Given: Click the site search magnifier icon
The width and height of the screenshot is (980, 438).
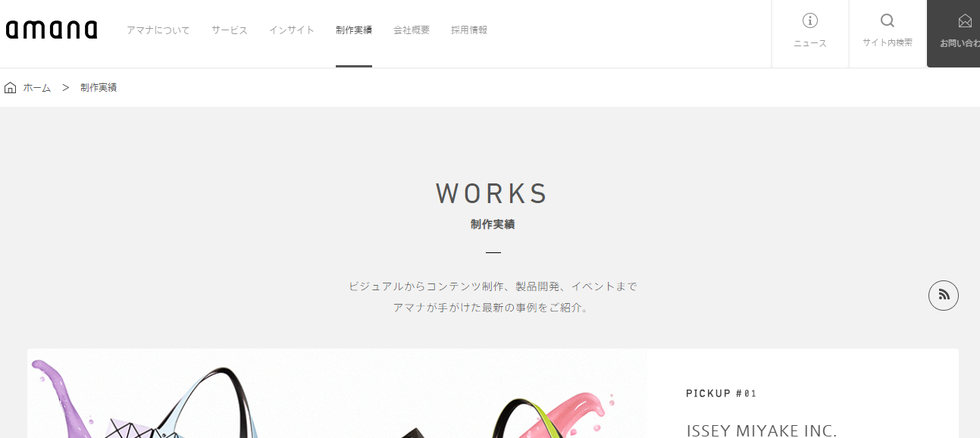Looking at the screenshot, I should [x=888, y=20].
